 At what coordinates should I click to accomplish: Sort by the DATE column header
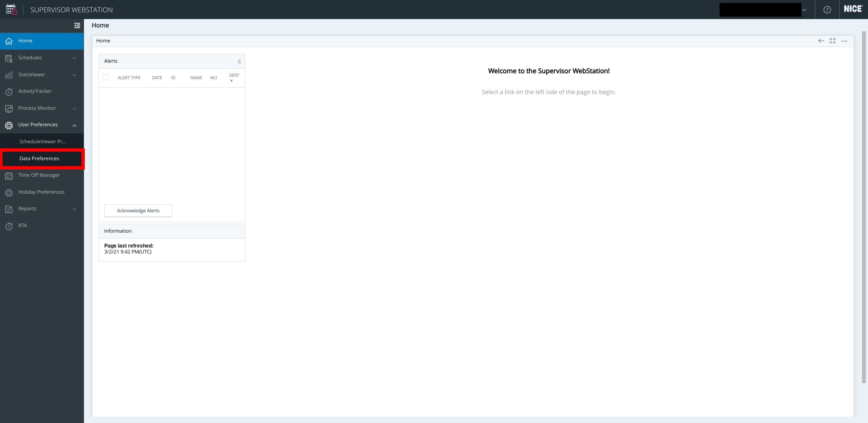(x=157, y=78)
